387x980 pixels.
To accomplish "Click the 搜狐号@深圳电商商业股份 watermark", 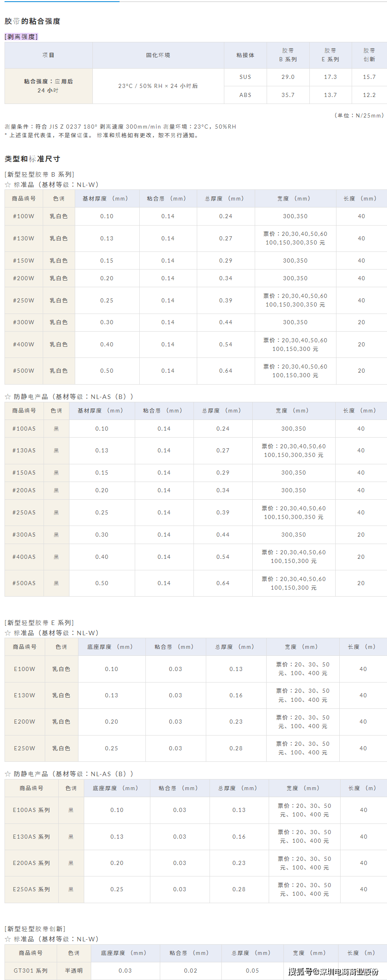I will (333, 972).
